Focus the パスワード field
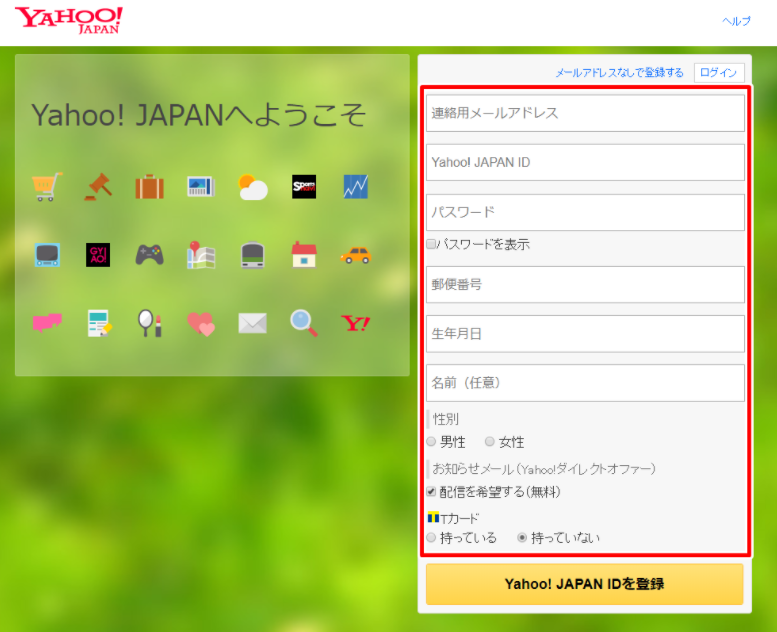This screenshot has width=777, height=632. tap(585, 212)
